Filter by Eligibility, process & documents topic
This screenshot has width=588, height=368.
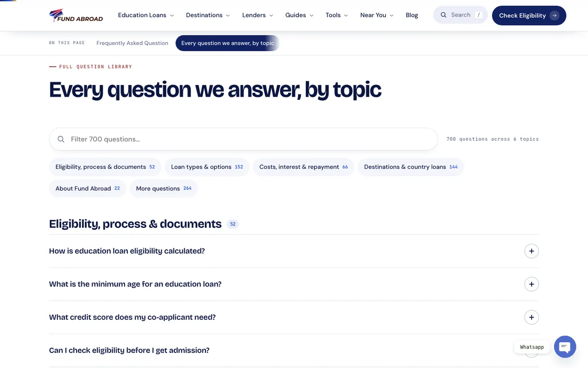tap(105, 167)
